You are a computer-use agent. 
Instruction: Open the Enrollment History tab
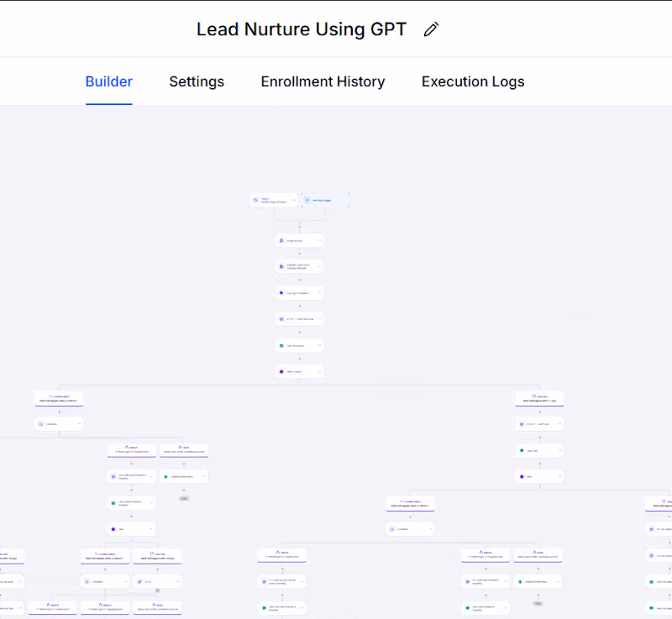tap(323, 81)
